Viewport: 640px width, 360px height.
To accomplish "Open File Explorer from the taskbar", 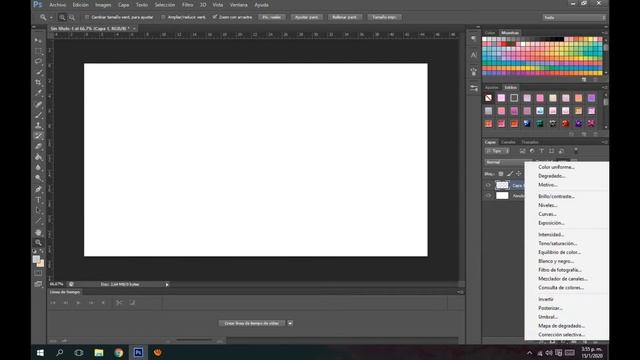I will [99, 353].
